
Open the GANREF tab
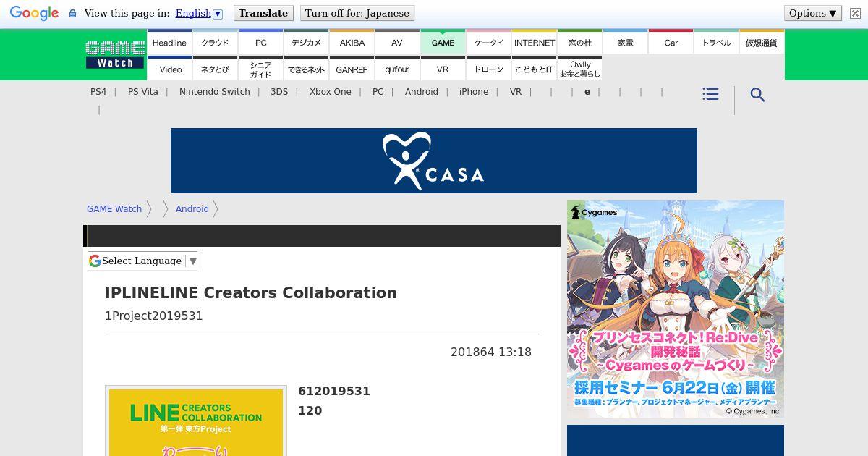tap(352, 69)
